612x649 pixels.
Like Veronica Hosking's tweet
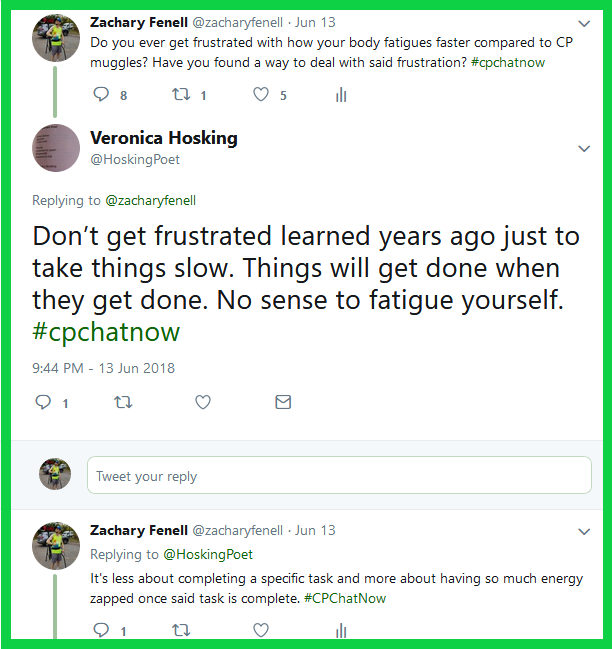(203, 402)
